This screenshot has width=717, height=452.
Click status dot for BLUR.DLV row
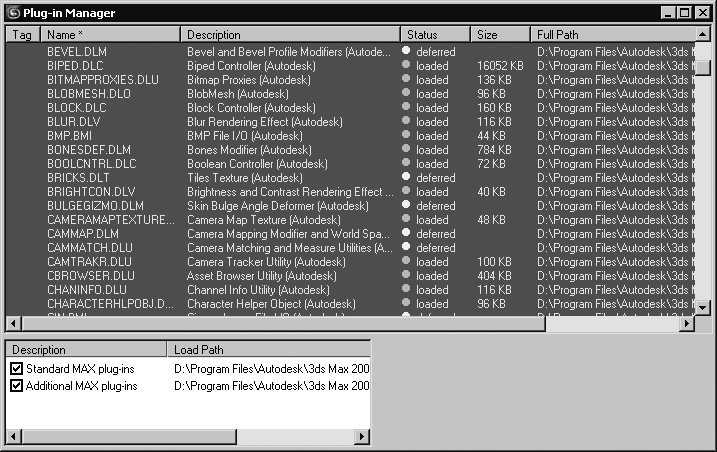[406, 120]
